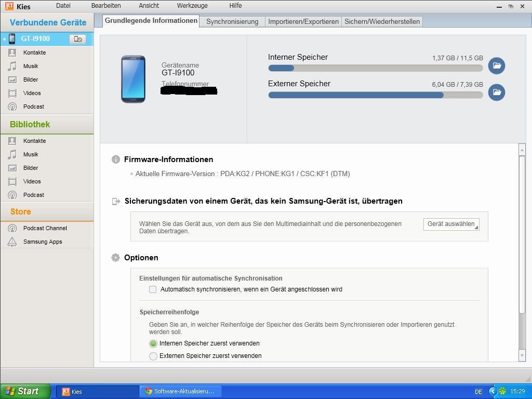Image resolution: width=532 pixels, height=399 pixels.
Task: Click the DE language indicator in tray
Action: tap(478, 392)
